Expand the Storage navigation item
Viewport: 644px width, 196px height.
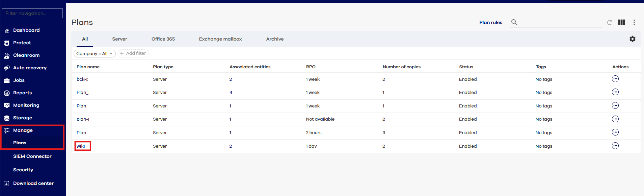pos(23,118)
